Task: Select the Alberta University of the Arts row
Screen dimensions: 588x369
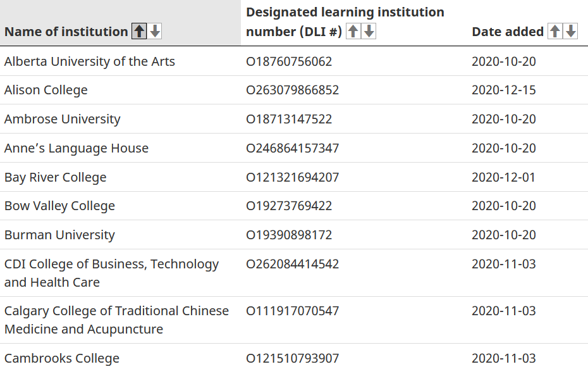Action: pos(89,61)
